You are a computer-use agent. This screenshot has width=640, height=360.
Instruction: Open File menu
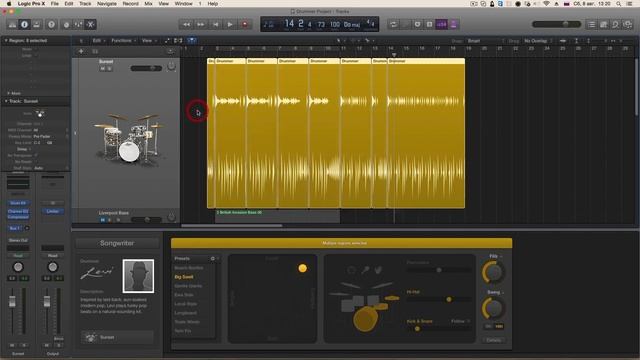55,4
